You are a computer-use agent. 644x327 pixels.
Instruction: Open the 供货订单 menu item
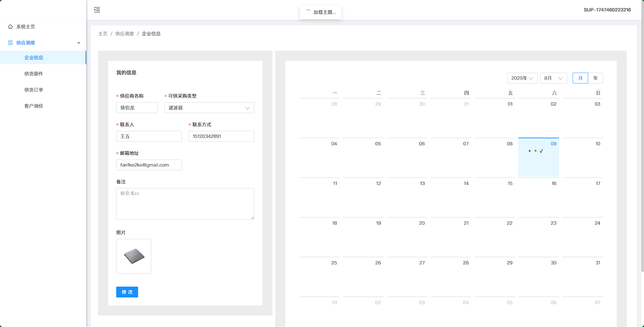pyautogui.click(x=34, y=90)
